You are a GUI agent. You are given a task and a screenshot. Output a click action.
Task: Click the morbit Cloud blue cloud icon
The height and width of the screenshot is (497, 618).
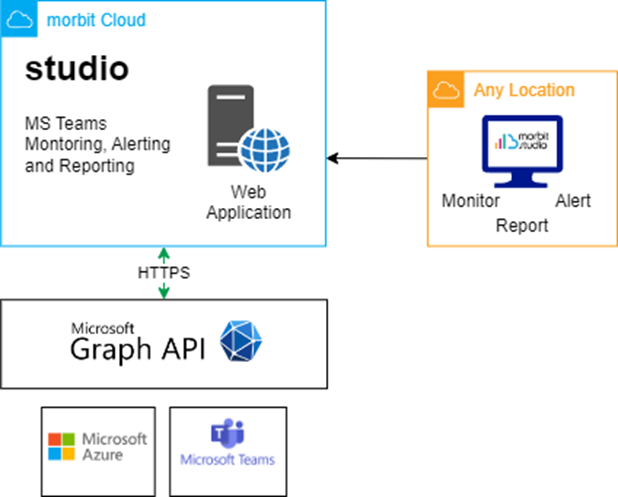click(19, 19)
